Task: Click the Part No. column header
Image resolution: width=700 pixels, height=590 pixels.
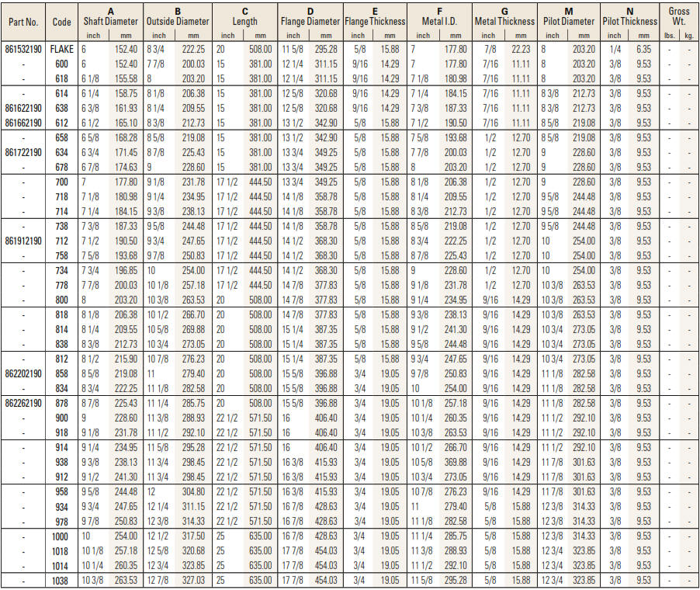Action: click(23, 22)
